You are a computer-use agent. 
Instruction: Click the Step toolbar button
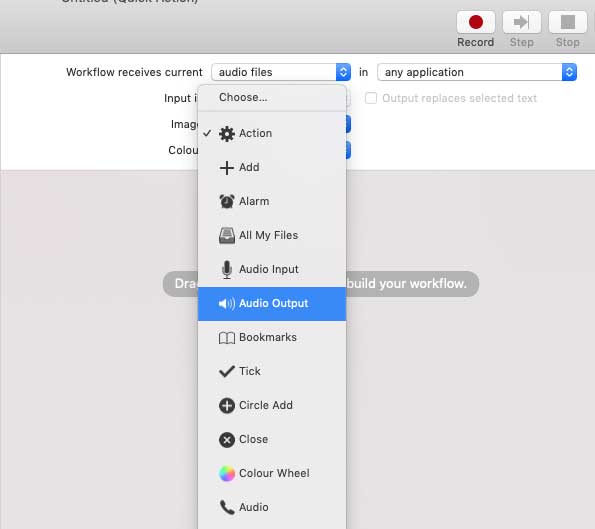522,22
